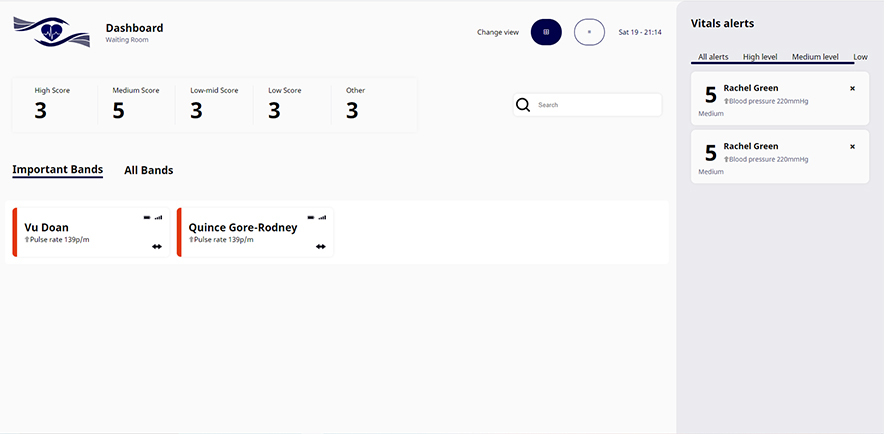The height and width of the screenshot is (434, 887).
Task: Switch to the All Bands tab
Action: coord(148,171)
